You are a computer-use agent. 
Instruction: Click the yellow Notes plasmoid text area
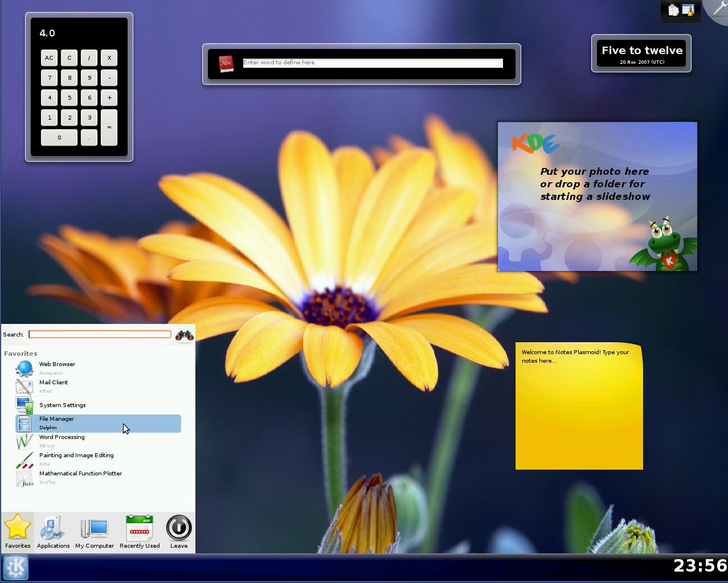point(579,410)
